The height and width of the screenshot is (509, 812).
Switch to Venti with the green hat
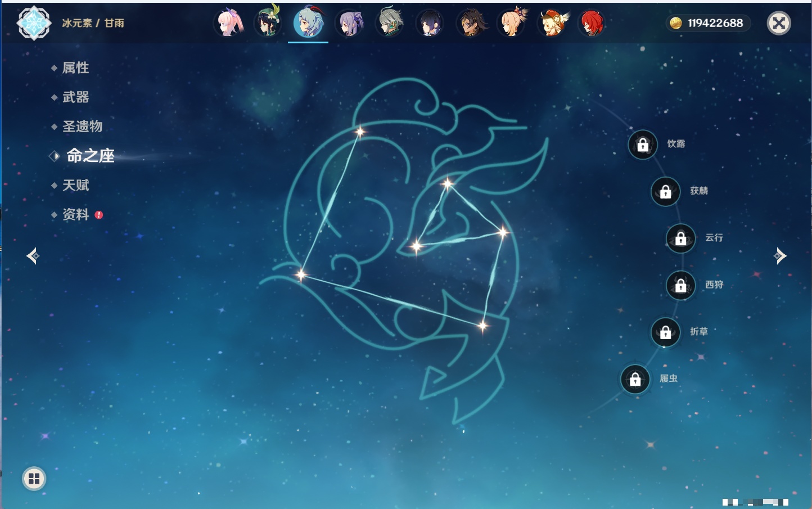pos(268,23)
